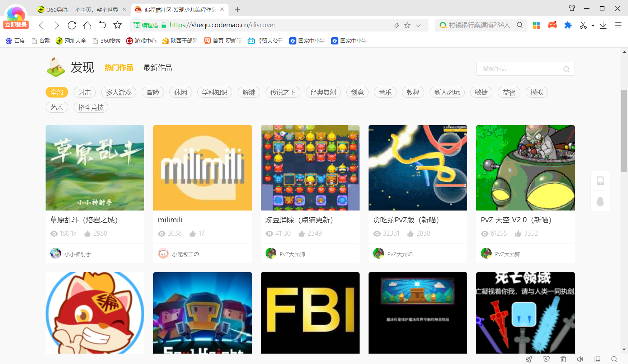Choose the 冒险 category tag
Screen dimensions: 628x364
click(x=153, y=93)
